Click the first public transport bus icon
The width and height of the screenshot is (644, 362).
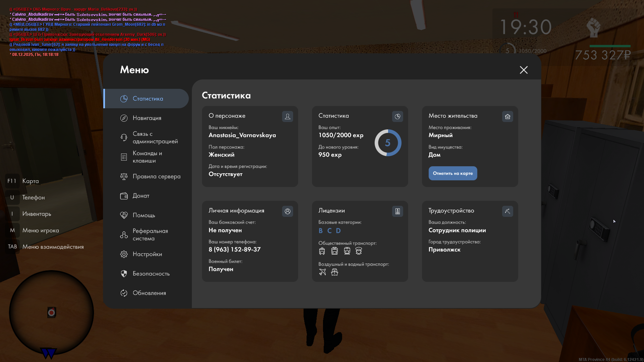[x=322, y=251]
